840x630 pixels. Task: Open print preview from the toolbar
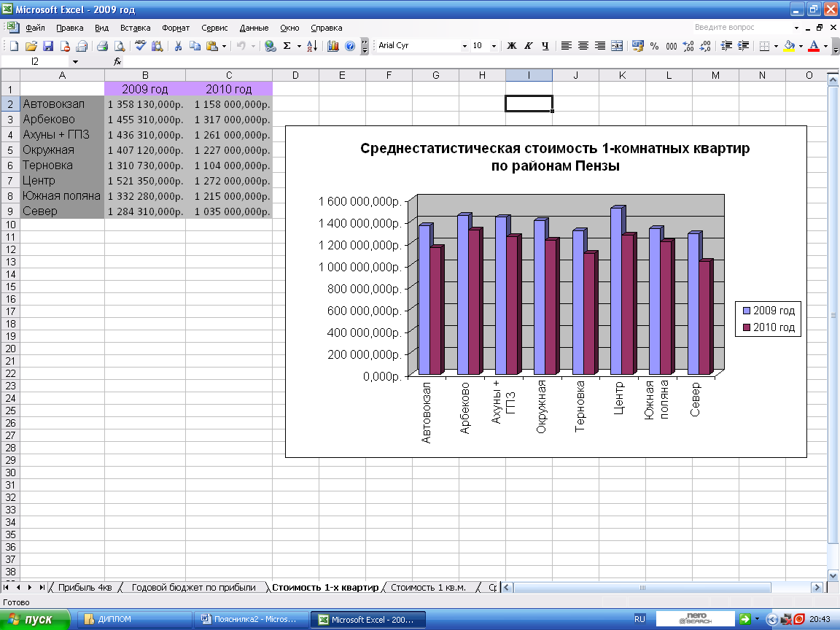coord(118,45)
